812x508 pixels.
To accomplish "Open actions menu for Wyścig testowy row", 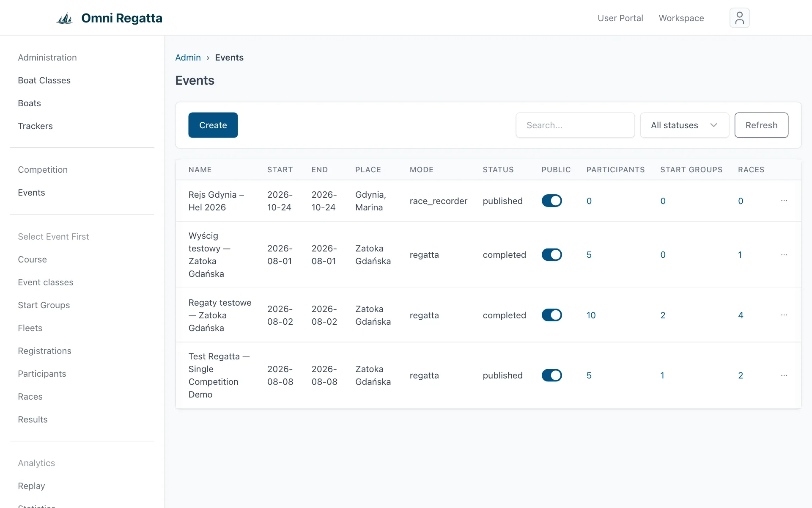I will pos(784,255).
